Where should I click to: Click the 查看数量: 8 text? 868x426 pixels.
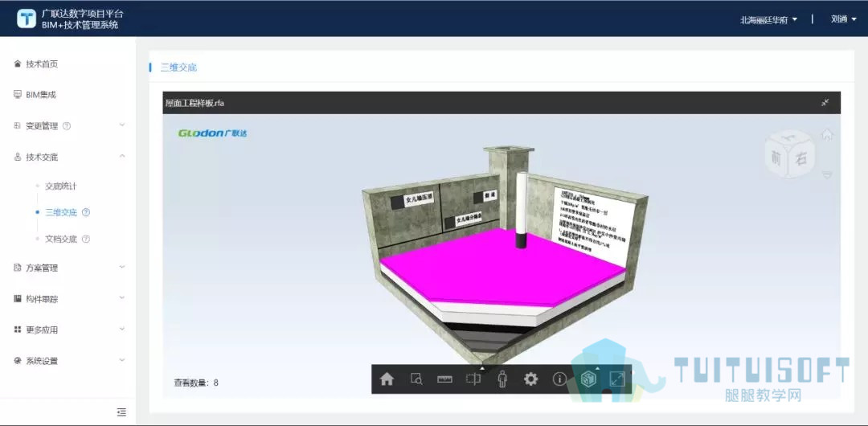tap(196, 383)
